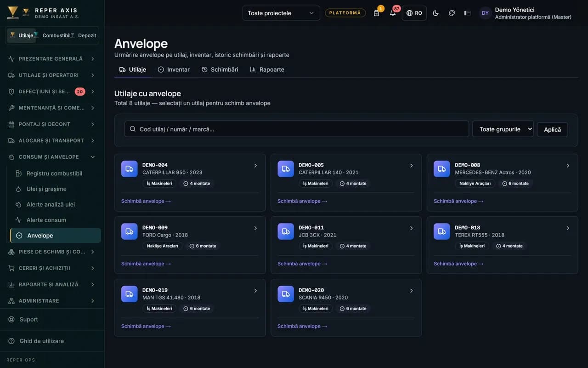Open the Toate grupurile group filter
This screenshot has width=588, height=368.
pos(503,129)
